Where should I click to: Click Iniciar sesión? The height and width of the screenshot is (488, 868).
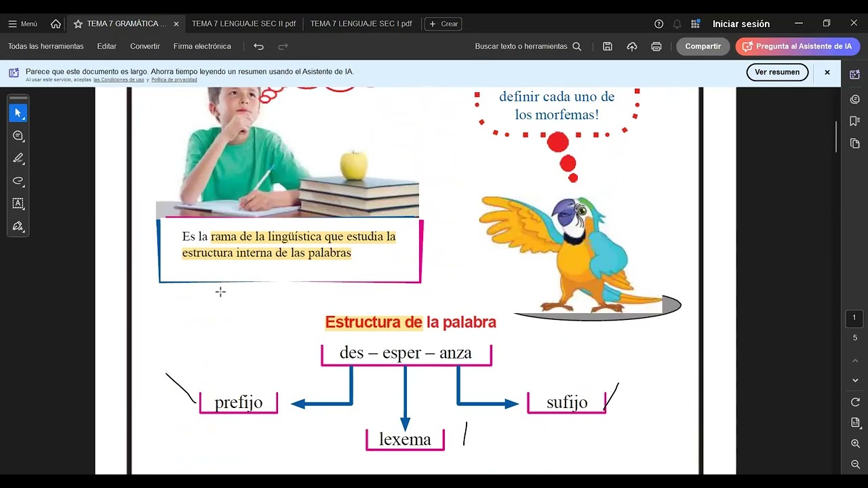(741, 24)
